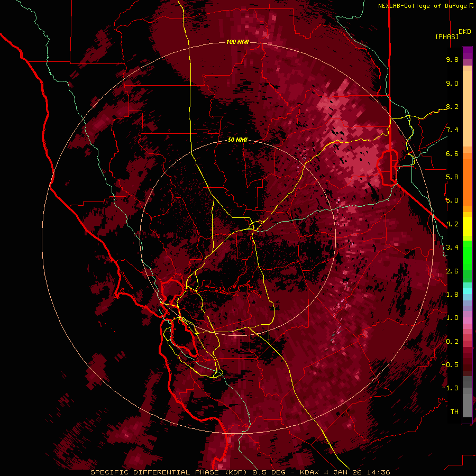Click the TH legend label
The width and height of the screenshot is (476, 476).
[454, 412]
